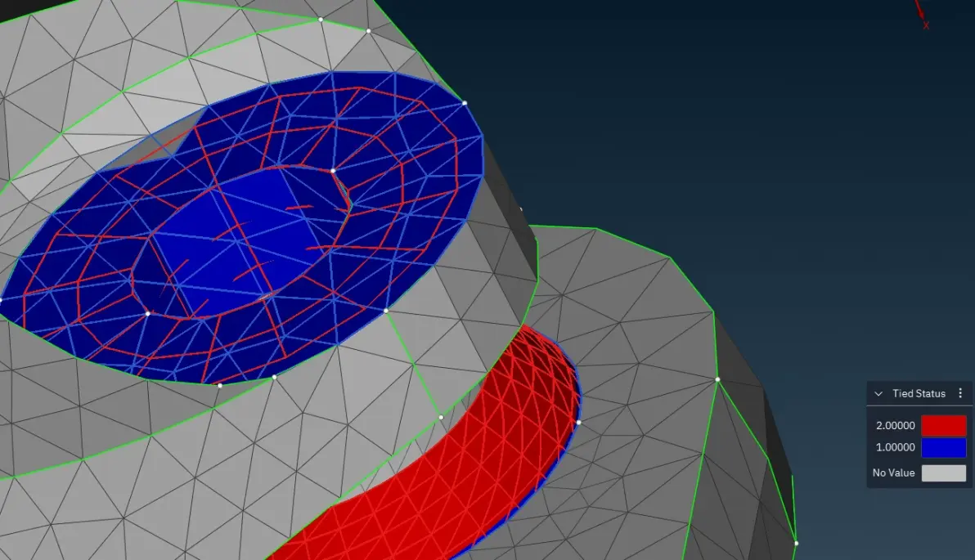
Task: Click the red X axis triad indicator
Action: click(x=922, y=16)
